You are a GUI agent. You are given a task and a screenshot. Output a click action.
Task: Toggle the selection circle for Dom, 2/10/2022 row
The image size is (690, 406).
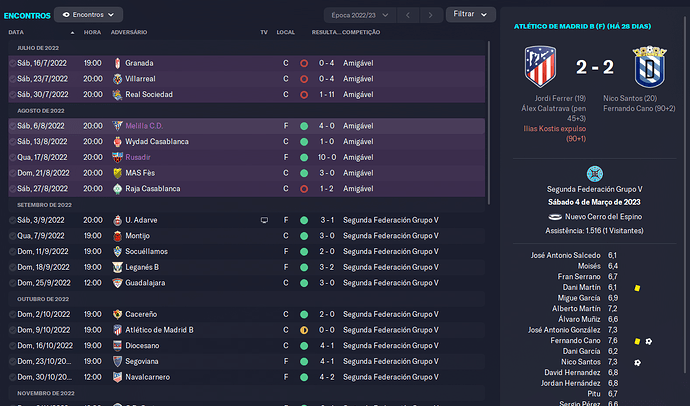(12, 314)
